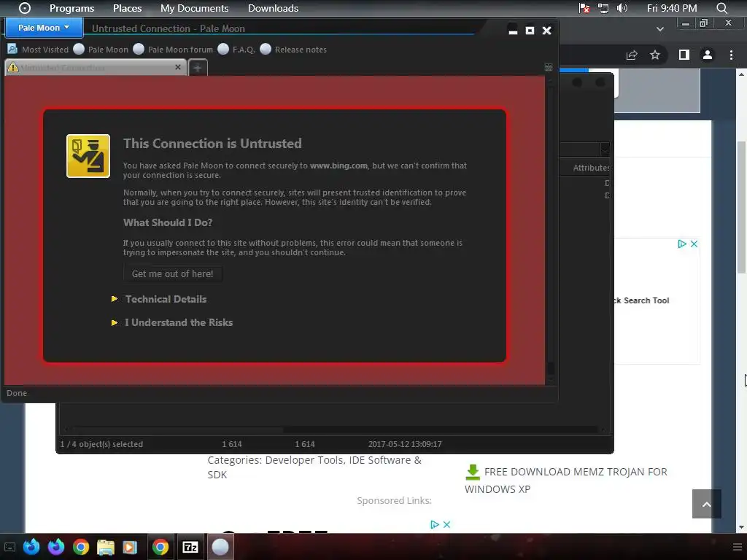
Task: Open the Release notes bookmark
Action: 293,49
